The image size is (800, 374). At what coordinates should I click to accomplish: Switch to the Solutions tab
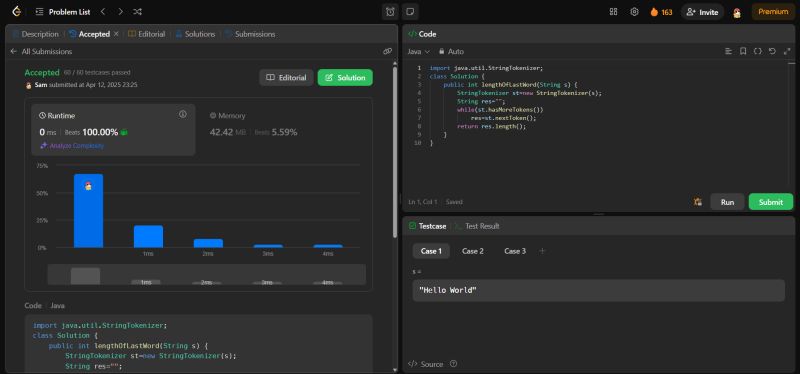click(x=195, y=34)
